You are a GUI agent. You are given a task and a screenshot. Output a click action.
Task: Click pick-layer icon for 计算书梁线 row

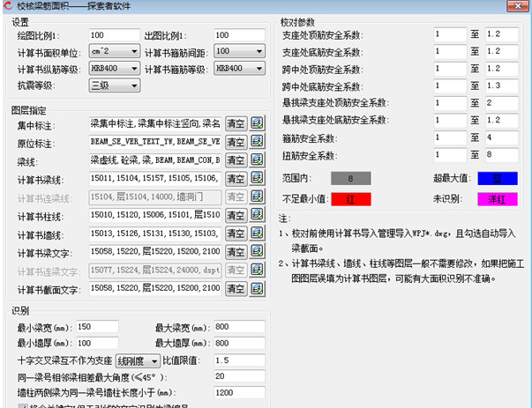[x=258, y=179]
